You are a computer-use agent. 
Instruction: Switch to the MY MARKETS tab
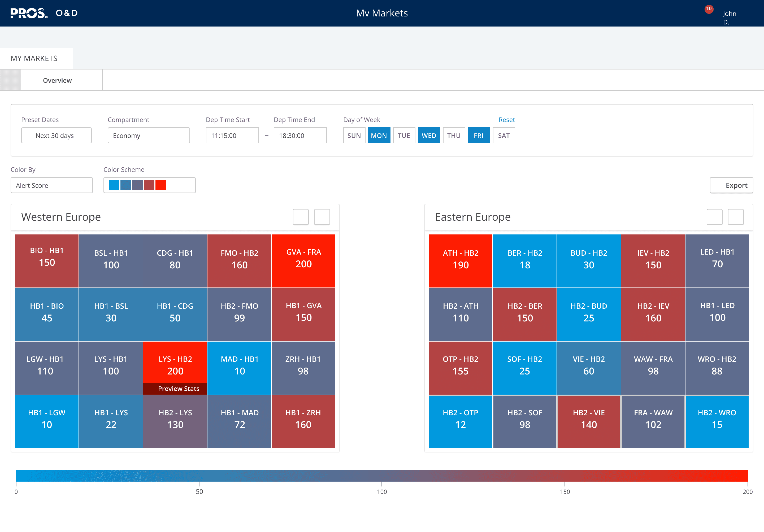34,59
